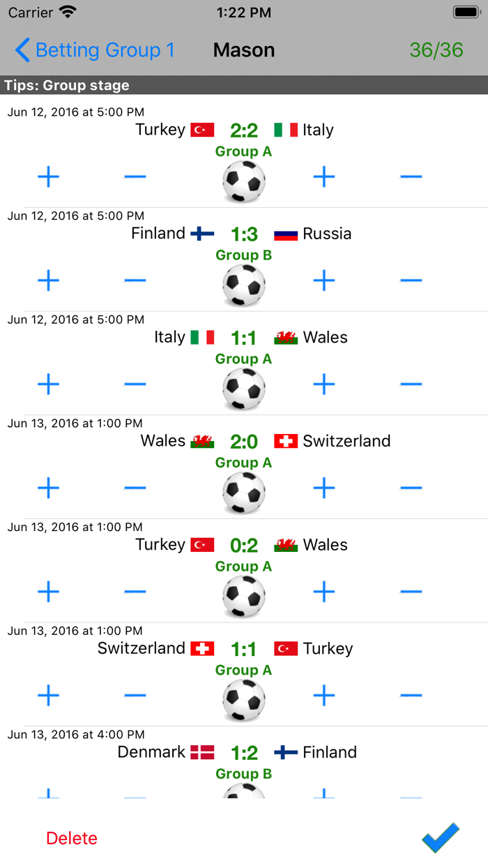Tap the Turkey flag in the first match
488x868 pixels.
202,129
